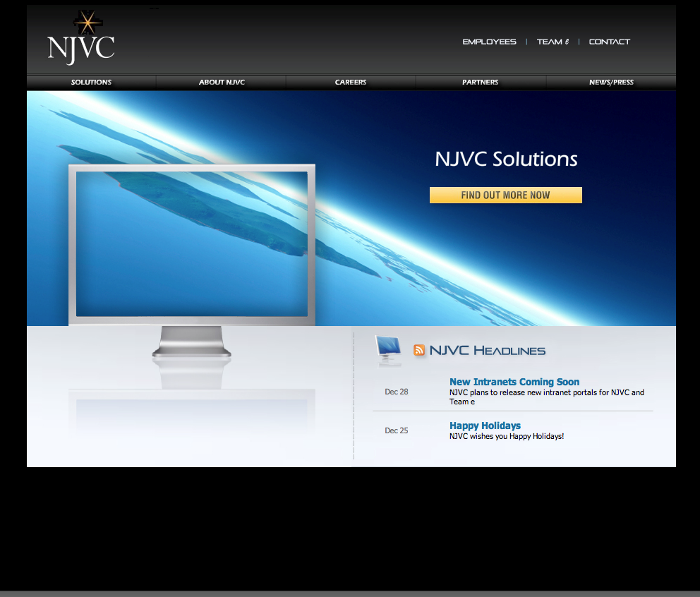Select About NJVC in the nav bar
Screen dimensions: 700x597
pyautogui.click(x=222, y=82)
